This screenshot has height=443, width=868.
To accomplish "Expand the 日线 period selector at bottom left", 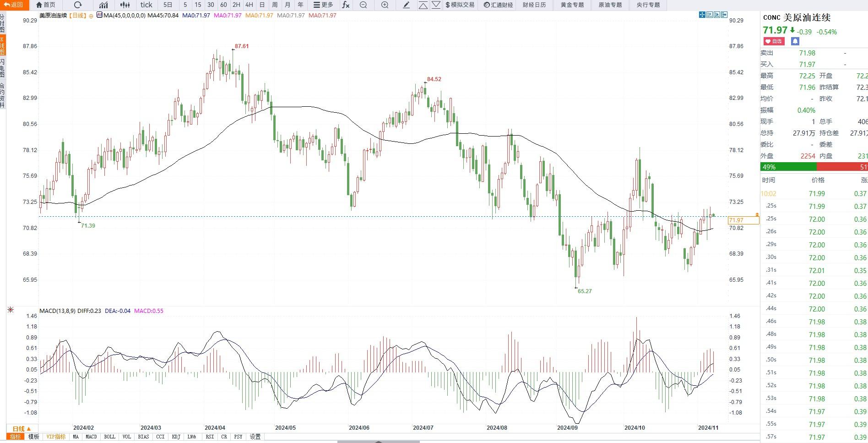I will [22, 429].
